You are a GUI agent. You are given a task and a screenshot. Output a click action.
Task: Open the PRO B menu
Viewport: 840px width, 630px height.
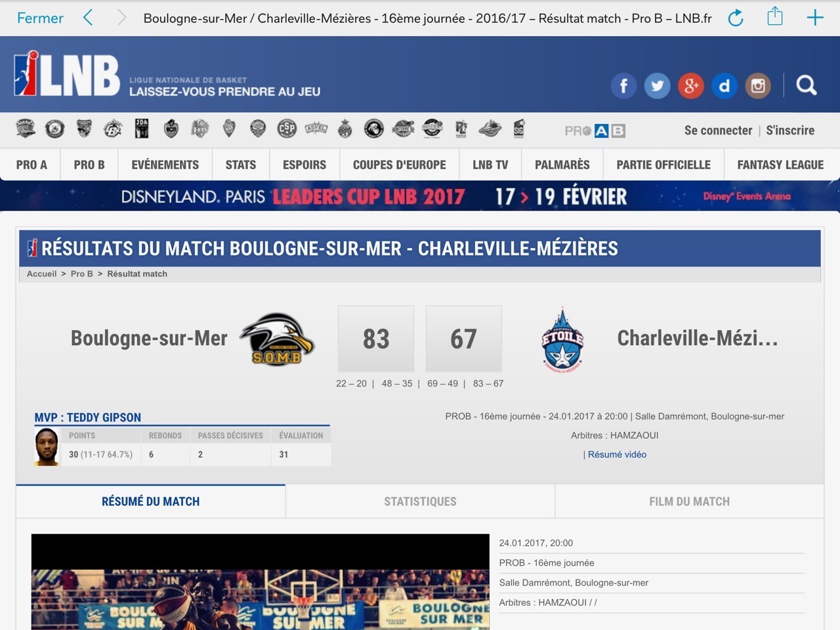tap(89, 165)
